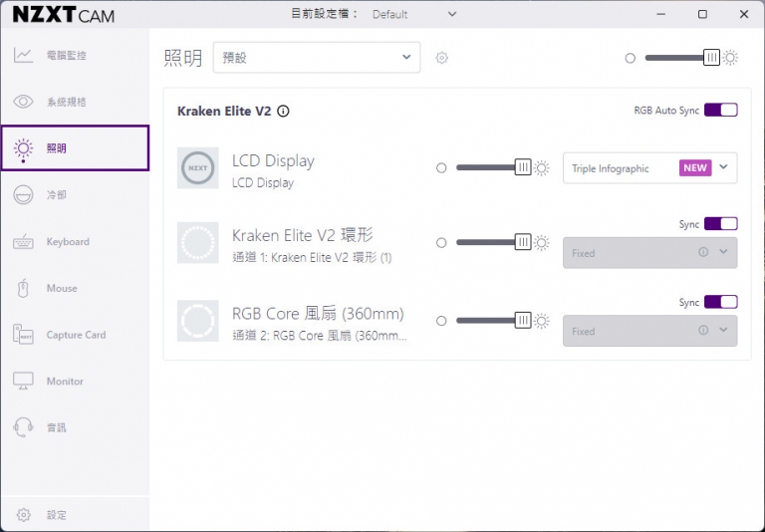Viewport: 765px width, 532px height.
Task: Go to 電腦監控 section
Action: coord(75,55)
